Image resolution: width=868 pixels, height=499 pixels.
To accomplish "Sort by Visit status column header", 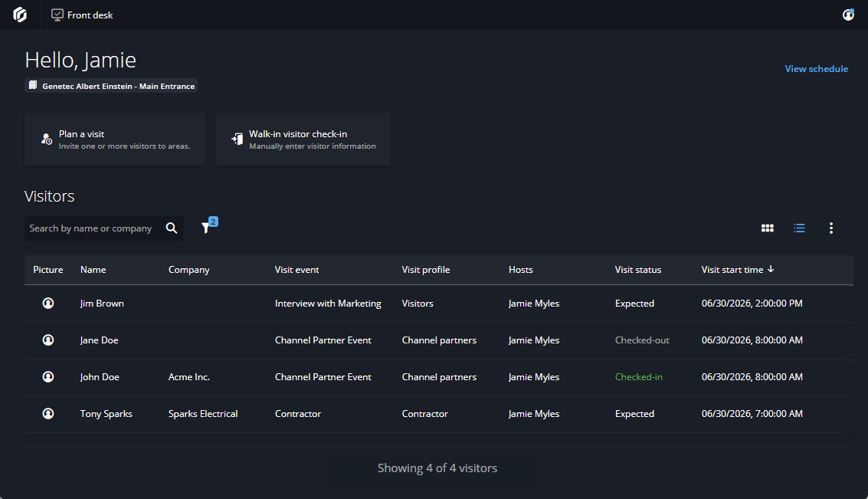I will click(637, 270).
